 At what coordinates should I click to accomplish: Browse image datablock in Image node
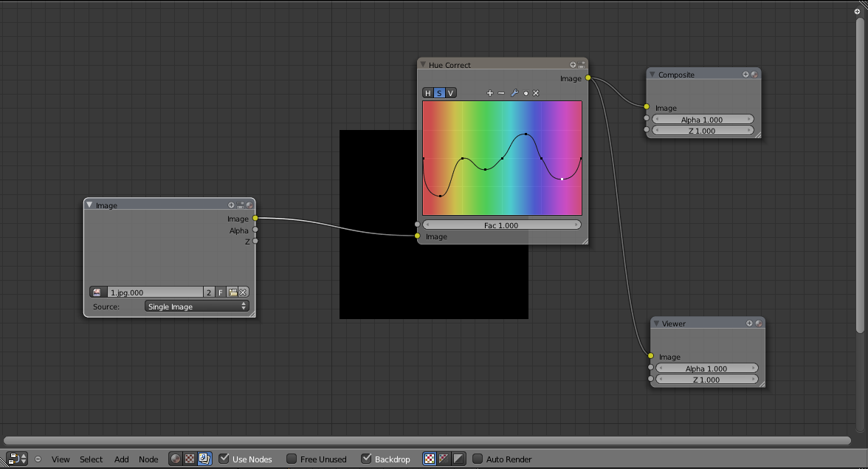[x=98, y=292]
